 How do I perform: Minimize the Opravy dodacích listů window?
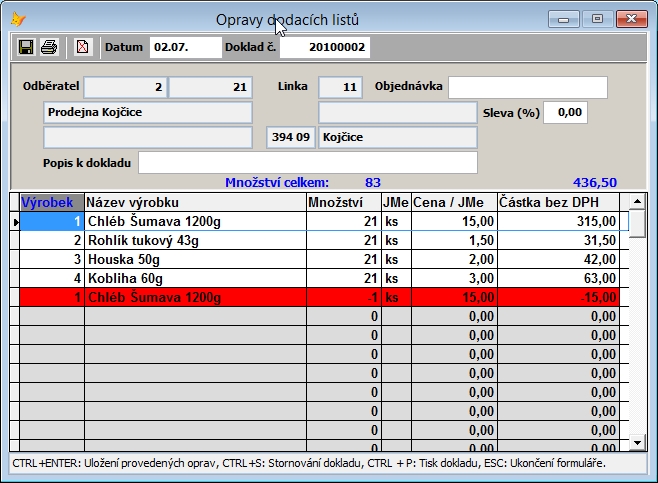(x=564, y=19)
